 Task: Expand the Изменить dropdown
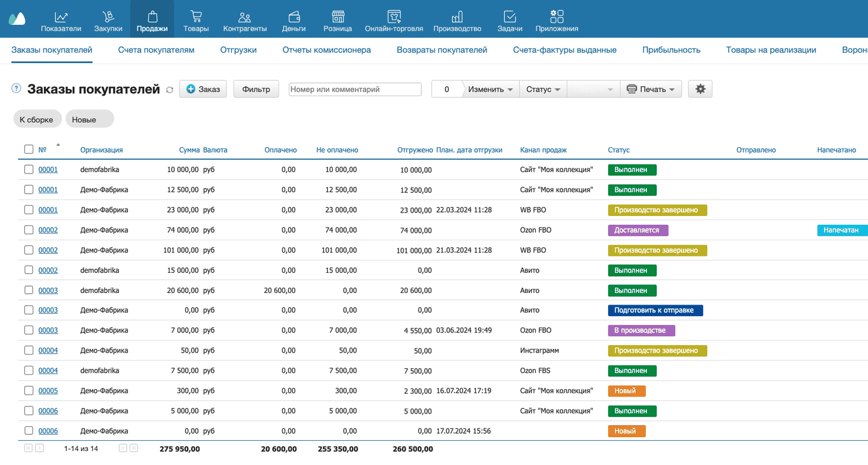(x=491, y=89)
